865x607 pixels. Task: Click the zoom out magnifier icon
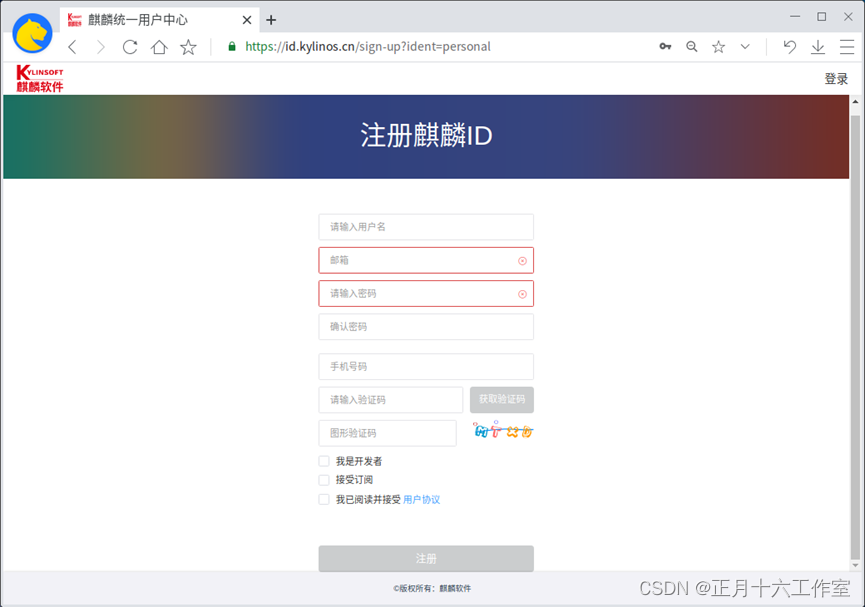pyautogui.click(x=692, y=47)
